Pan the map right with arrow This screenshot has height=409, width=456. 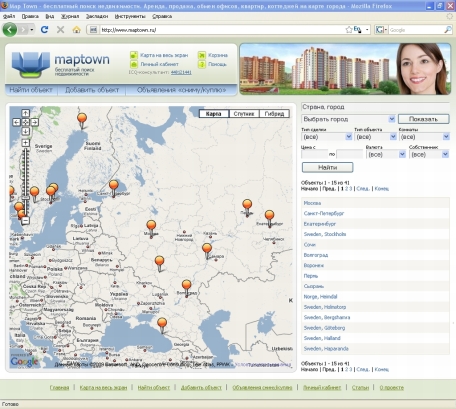click(34, 122)
